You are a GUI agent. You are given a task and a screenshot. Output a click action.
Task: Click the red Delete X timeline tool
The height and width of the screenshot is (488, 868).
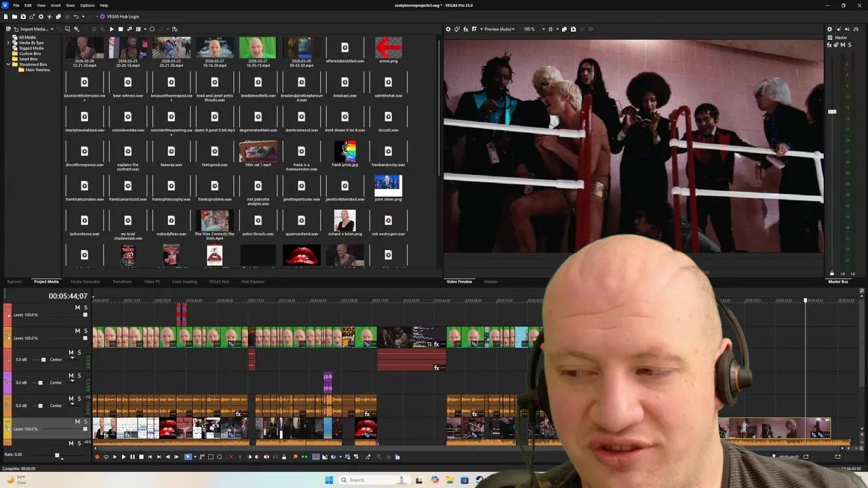(231, 457)
